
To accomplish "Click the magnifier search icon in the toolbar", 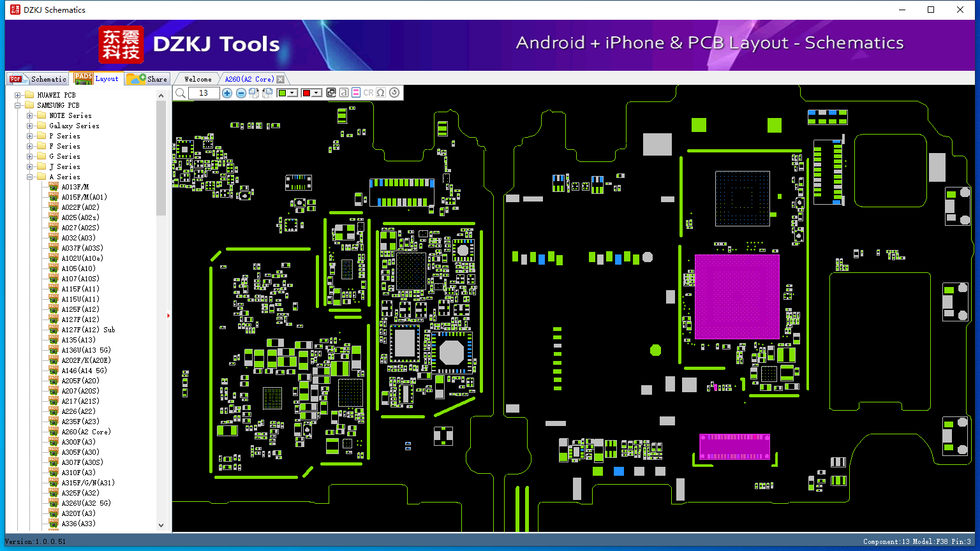I will [x=181, y=93].
